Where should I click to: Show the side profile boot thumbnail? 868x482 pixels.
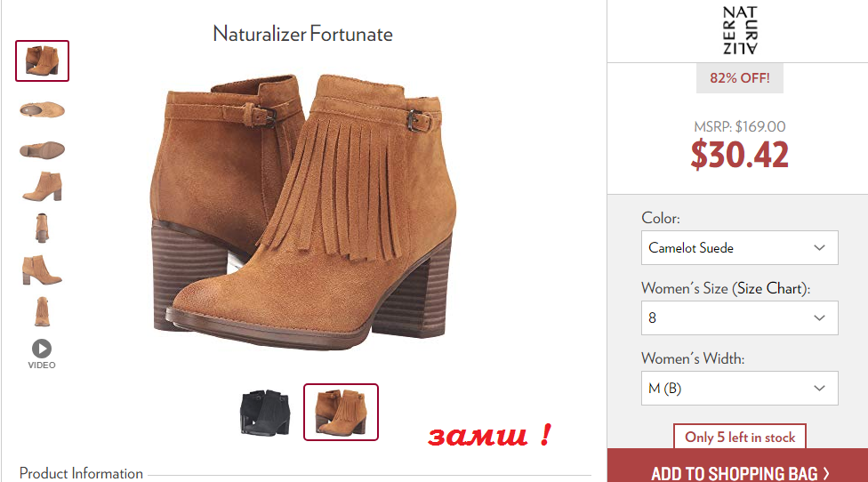click(42, 187)
